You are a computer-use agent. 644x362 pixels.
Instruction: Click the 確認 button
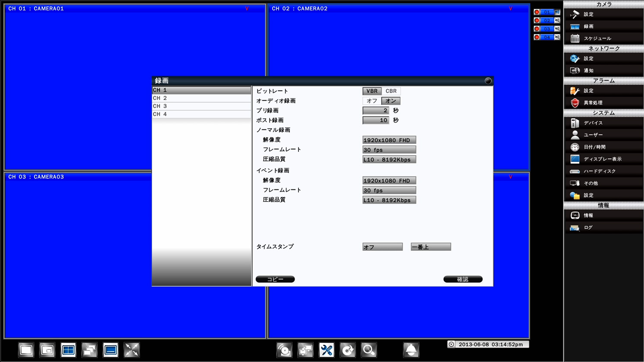[463, 280]
